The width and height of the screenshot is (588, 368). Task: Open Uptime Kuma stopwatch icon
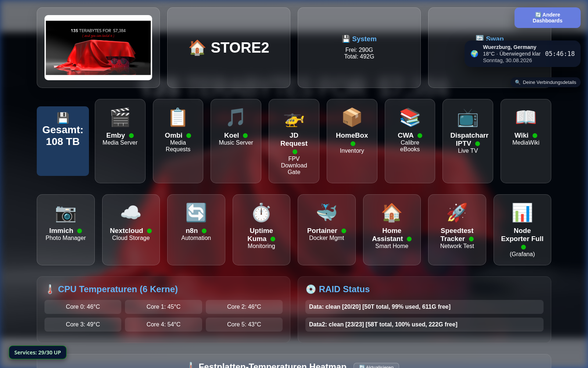pos(261,213)
